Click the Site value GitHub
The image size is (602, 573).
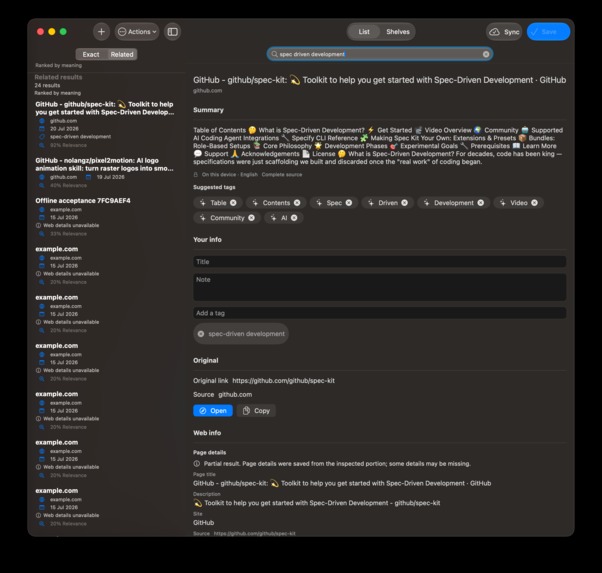click(203, 523)
